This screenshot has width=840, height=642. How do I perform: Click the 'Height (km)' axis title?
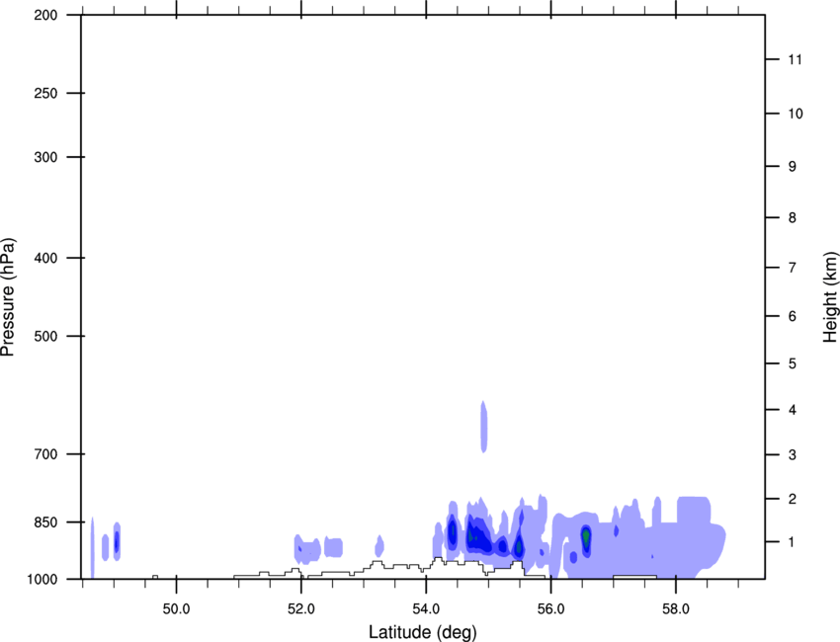pos(830,296)
